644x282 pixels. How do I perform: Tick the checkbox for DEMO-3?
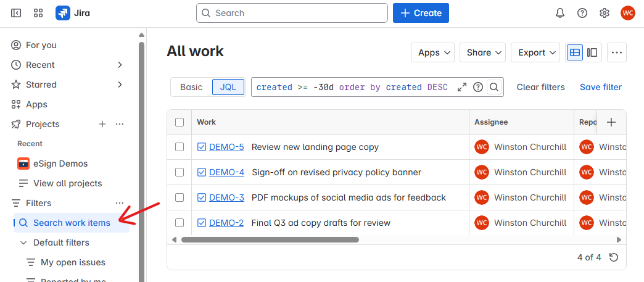180,197
